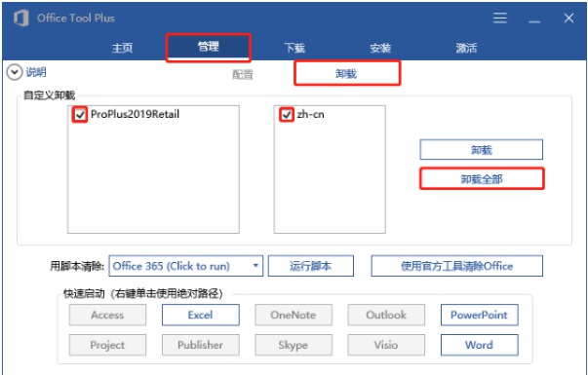Click the Office Tool Plus logo icon

(x=21, y=18)
